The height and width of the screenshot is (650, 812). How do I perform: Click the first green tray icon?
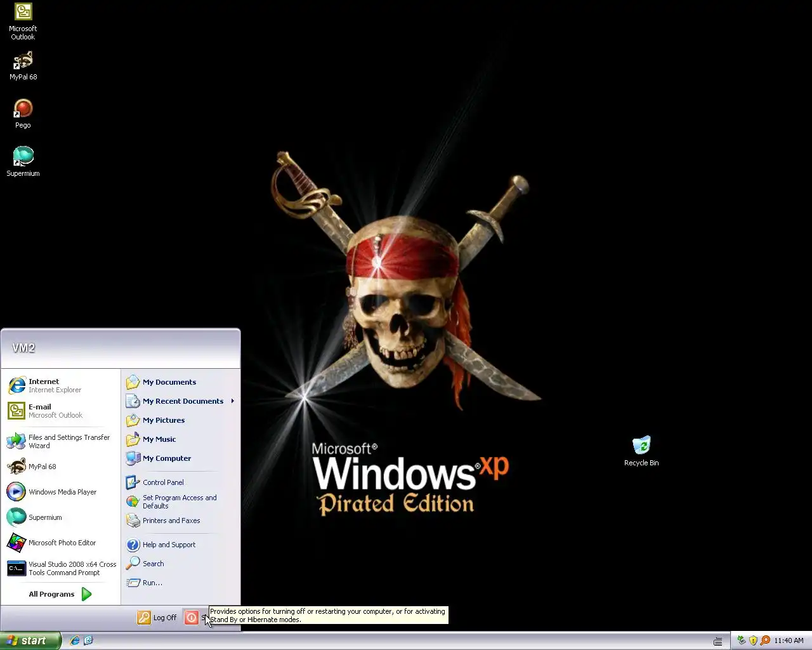(x=741, y=640)
